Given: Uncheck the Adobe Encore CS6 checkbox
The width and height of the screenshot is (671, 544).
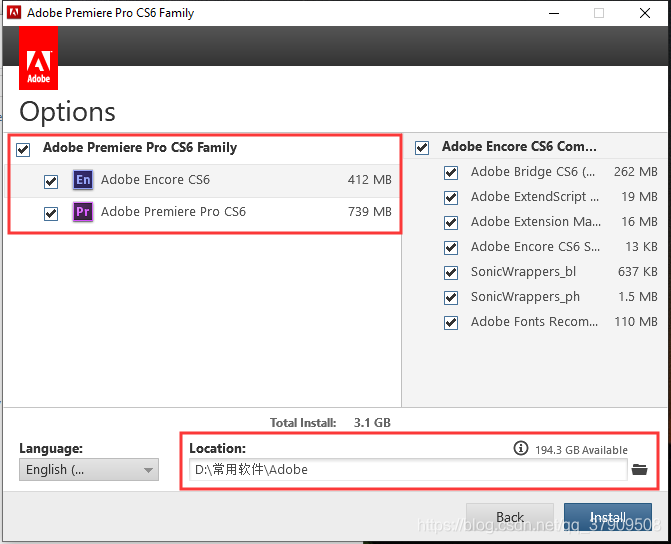Looking at the screenshot, I should tap(51, 181).
